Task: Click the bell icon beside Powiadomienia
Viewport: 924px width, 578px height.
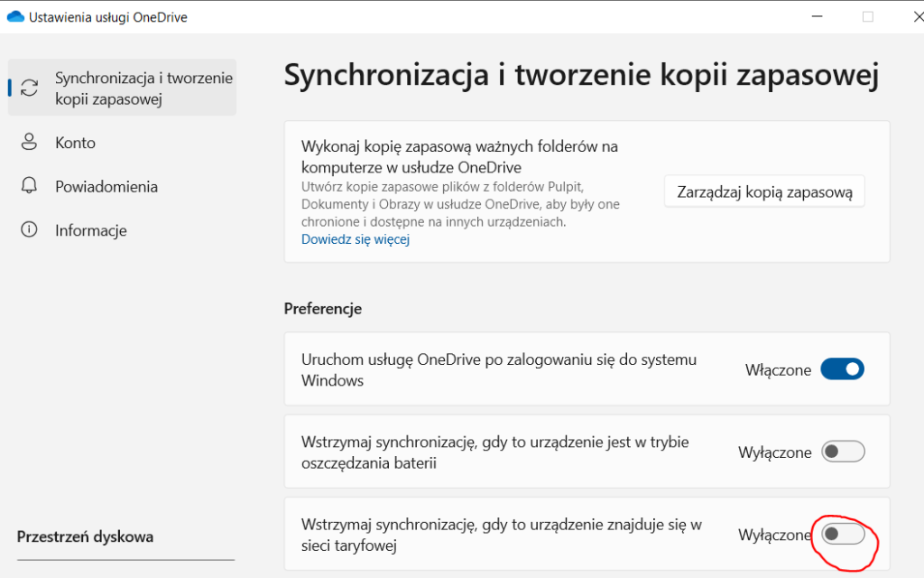Action: coord(29,186)
